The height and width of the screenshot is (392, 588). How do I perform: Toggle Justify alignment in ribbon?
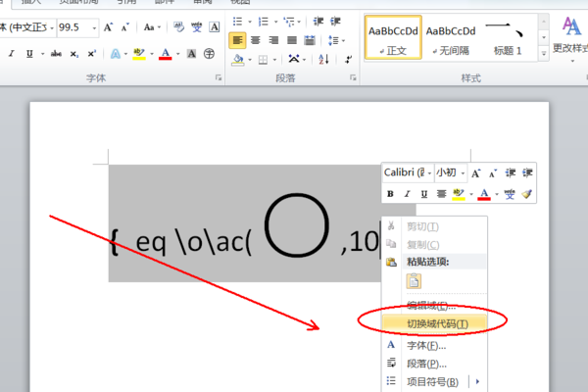(292, 40)
